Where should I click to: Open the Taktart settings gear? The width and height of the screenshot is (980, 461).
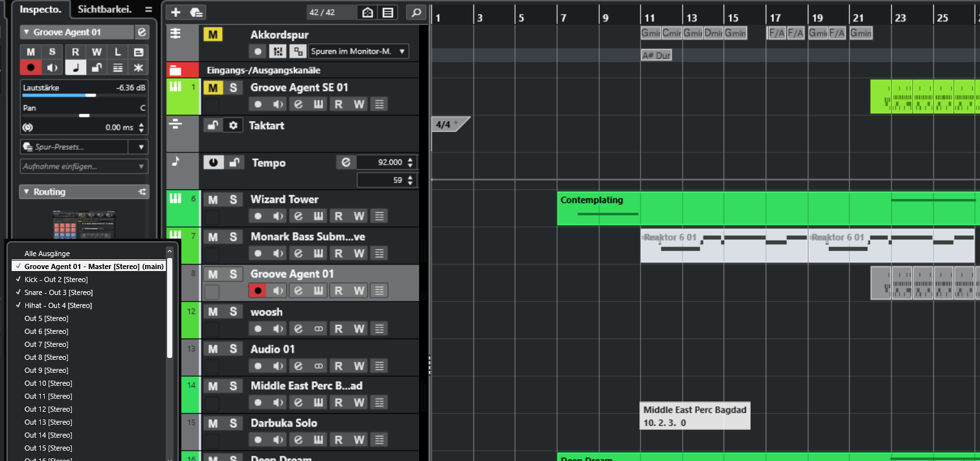233,125
